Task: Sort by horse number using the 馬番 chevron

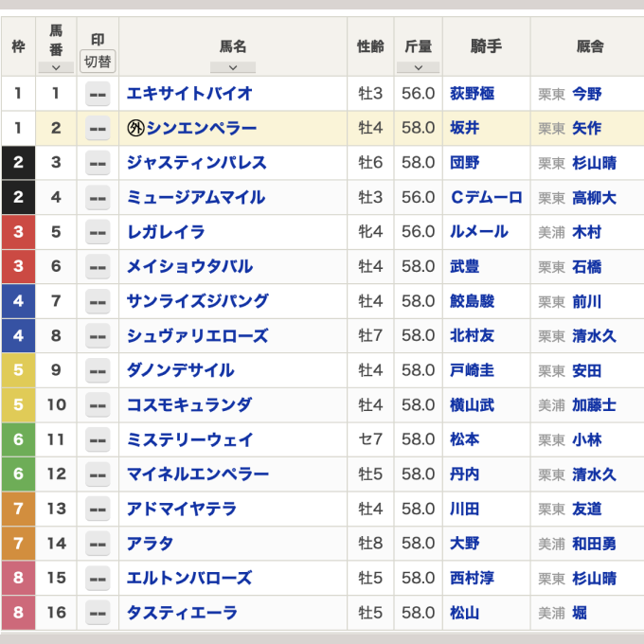Action: click(55, 67)
